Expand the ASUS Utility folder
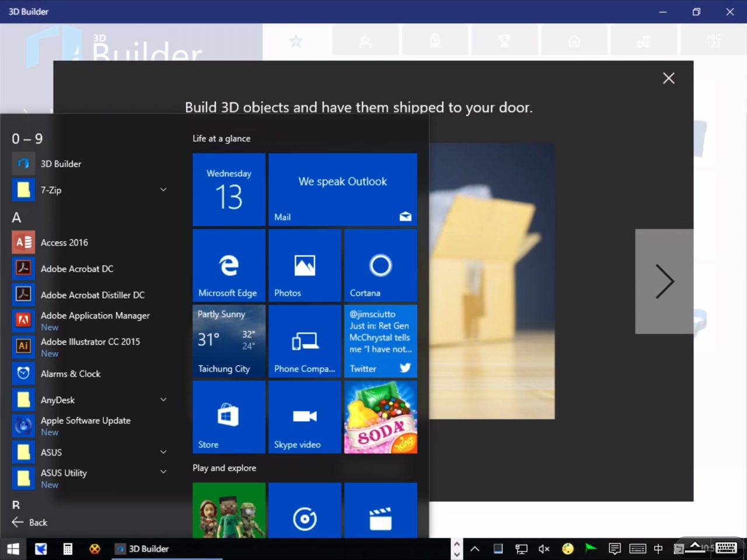The height and width of the screenshot is (560, 747). pyautogui.click(x=163, y=472)
